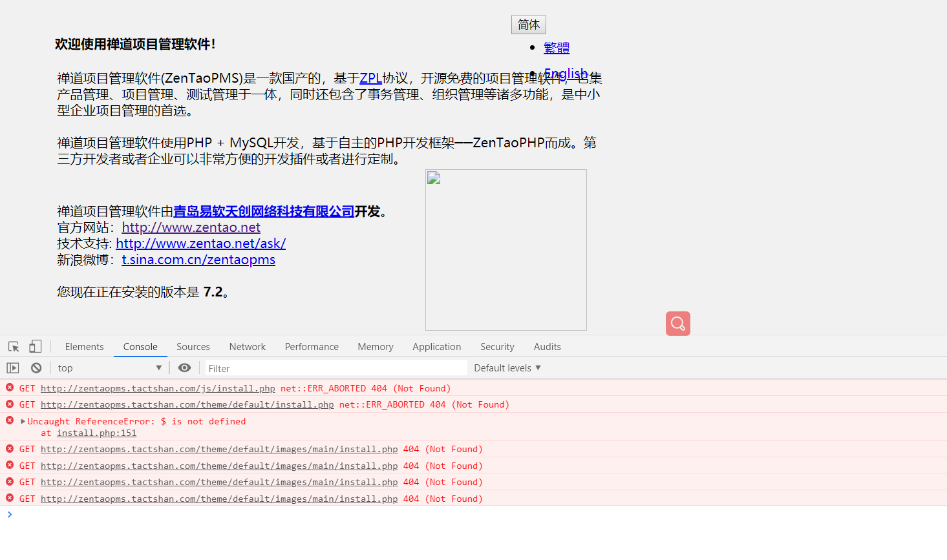The height and width of the screenshot is (560, 947).
Task: Open the http://www.zentao.net/ask/ support link
Action: [x=201, y=244]
